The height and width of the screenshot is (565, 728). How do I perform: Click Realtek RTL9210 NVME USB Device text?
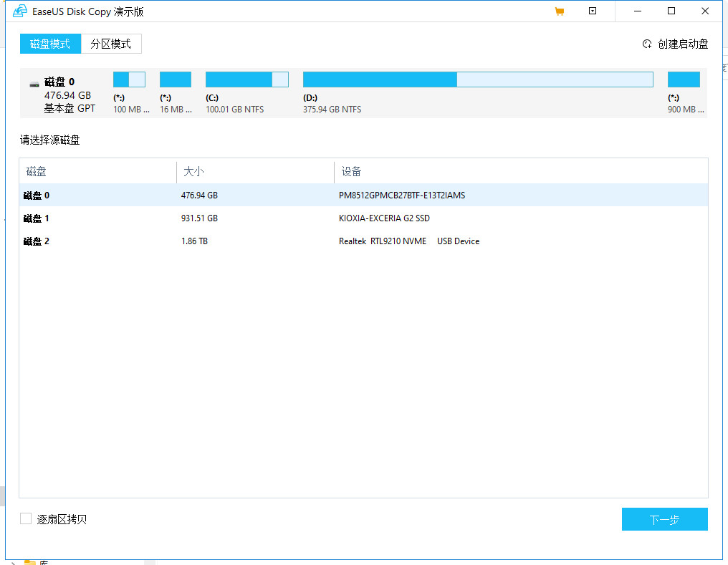click(409, 241)
